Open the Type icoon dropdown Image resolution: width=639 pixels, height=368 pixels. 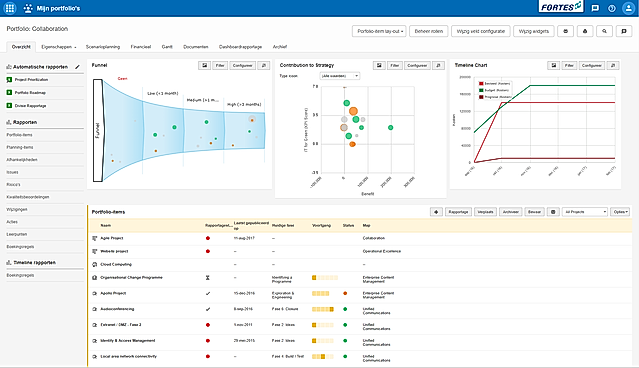(x=339, y=76)
